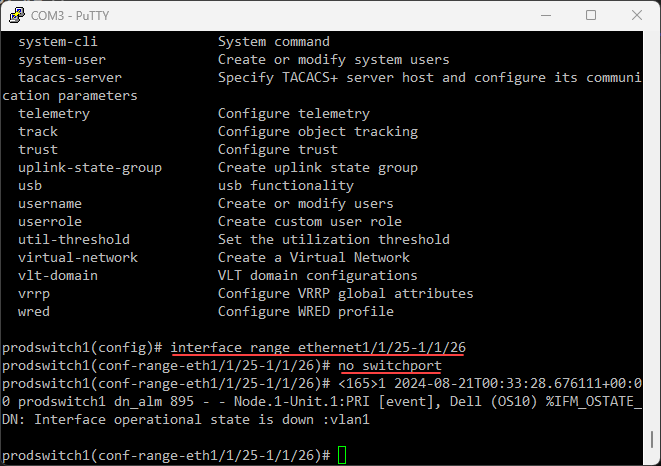Close the COM3 PuTTY session window
Image resolution: width=661 pixels, height=466 pixels.
636,15
